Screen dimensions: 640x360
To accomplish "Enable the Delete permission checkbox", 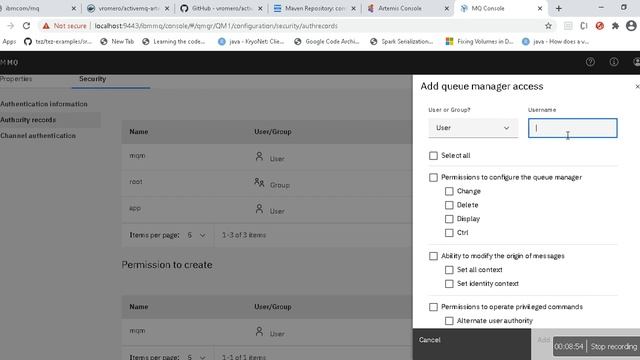I will point(449,205).
